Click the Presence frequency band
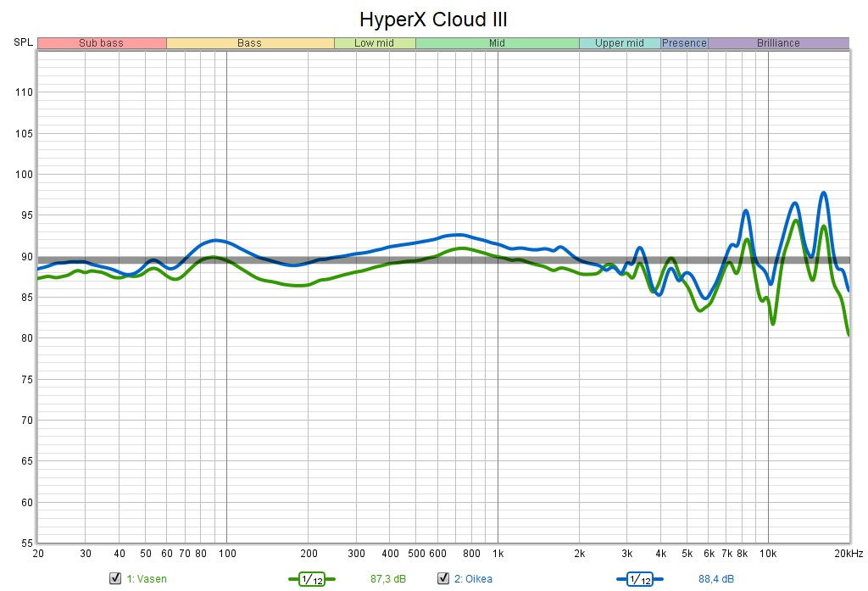Image resolution: width=868 pixels, height=591 pixels. [684, 42]
